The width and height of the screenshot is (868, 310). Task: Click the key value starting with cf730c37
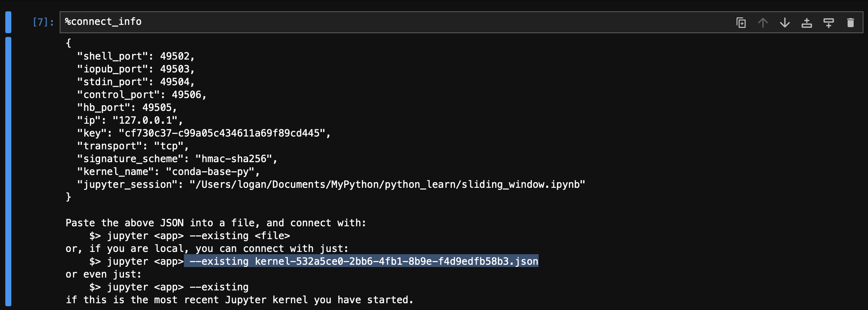click(224, 133)
